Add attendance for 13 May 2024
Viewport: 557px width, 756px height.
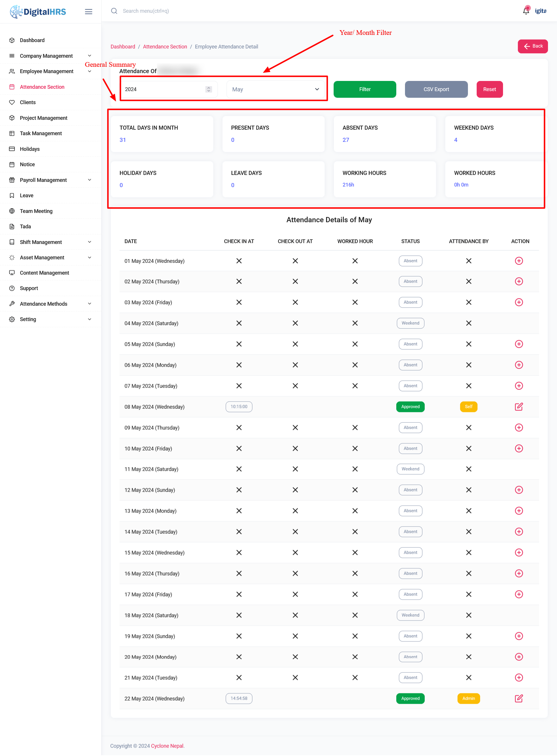pos(519,511)
